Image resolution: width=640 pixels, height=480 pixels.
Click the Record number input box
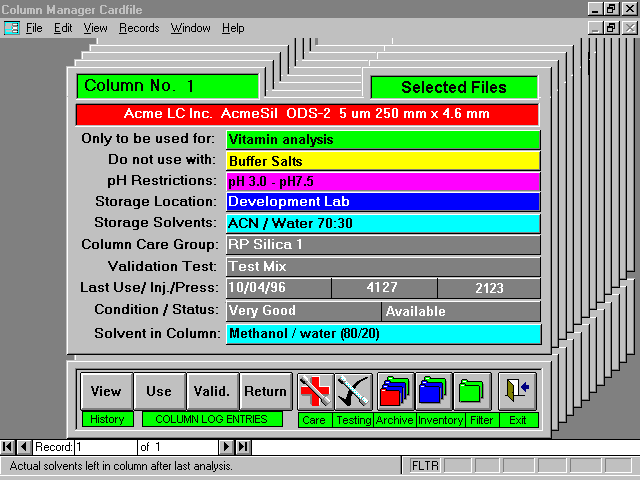pyautogui.click(x=106, y=447)
